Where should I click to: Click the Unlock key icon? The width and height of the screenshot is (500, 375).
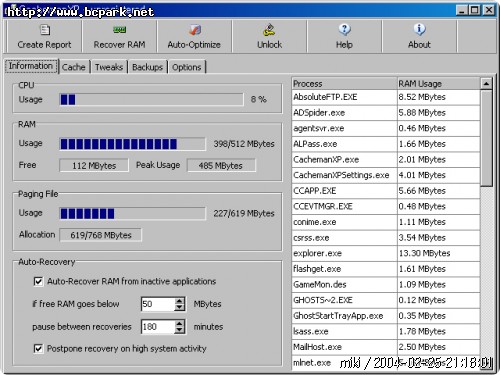click(269, 30)
